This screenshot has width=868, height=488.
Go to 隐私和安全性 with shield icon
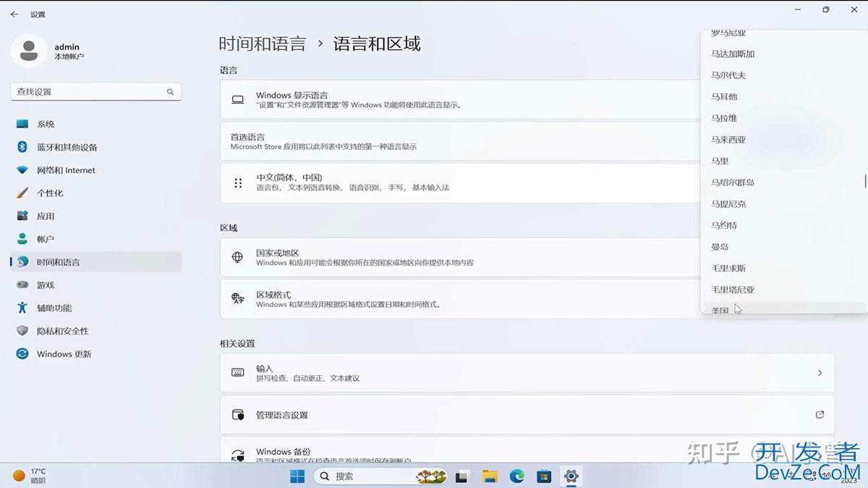(22, 331)
